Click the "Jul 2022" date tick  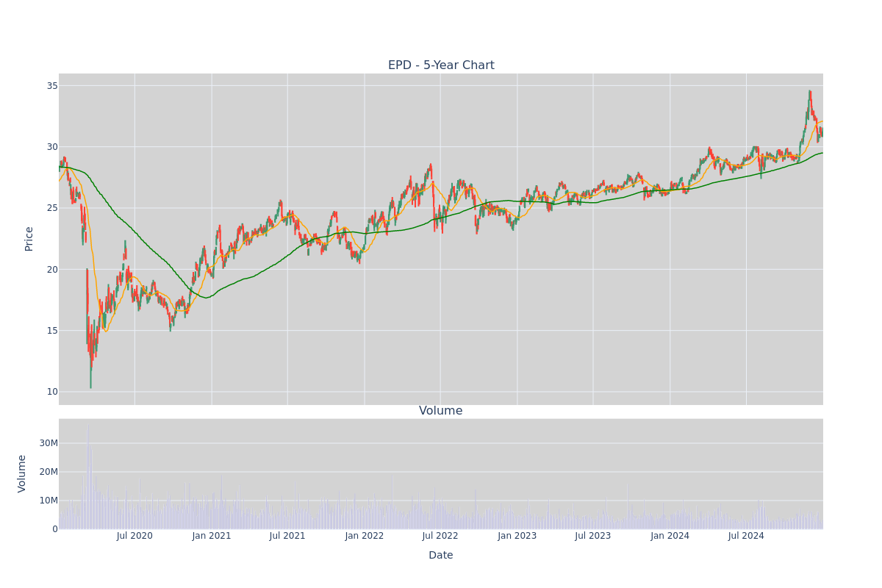pos(440,536)
